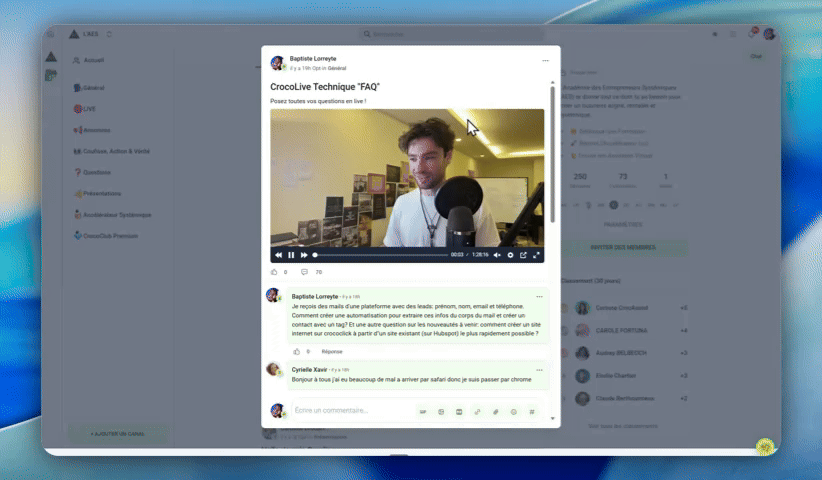Click Réponse under Baptiste's comment
Viewport: 822px width, 480px height.
(332, 352)
